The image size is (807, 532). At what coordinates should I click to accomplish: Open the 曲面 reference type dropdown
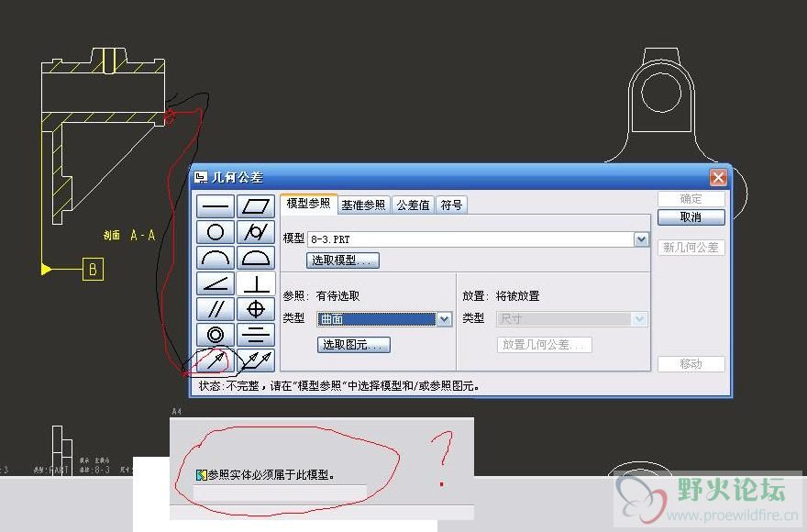pyautogui.click(x=444, y=319)
